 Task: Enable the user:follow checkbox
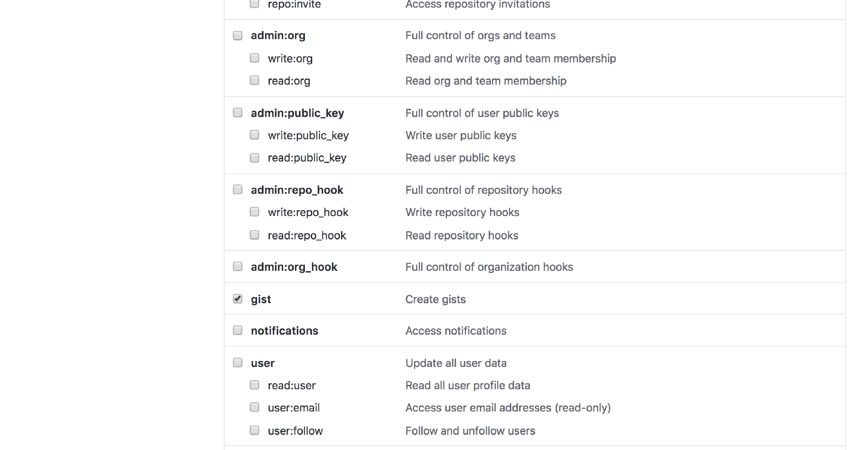point(254,430)
